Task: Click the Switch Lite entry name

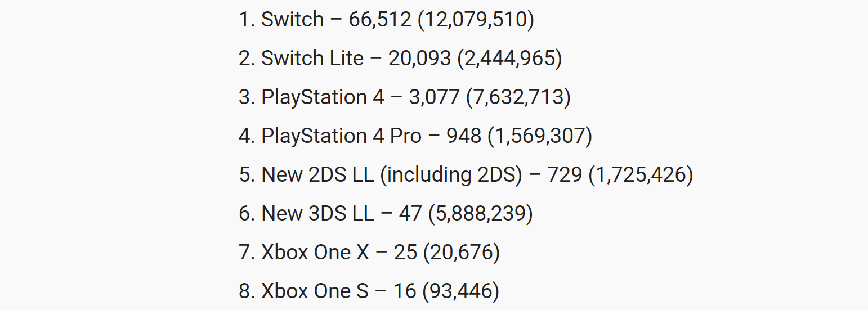Action: [312, 59]
